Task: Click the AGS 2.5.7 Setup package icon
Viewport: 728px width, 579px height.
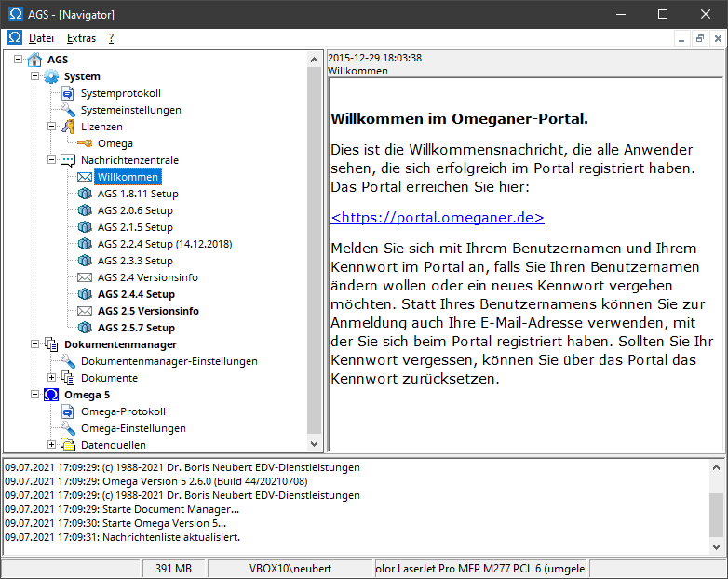Action: tap(85, 328)
